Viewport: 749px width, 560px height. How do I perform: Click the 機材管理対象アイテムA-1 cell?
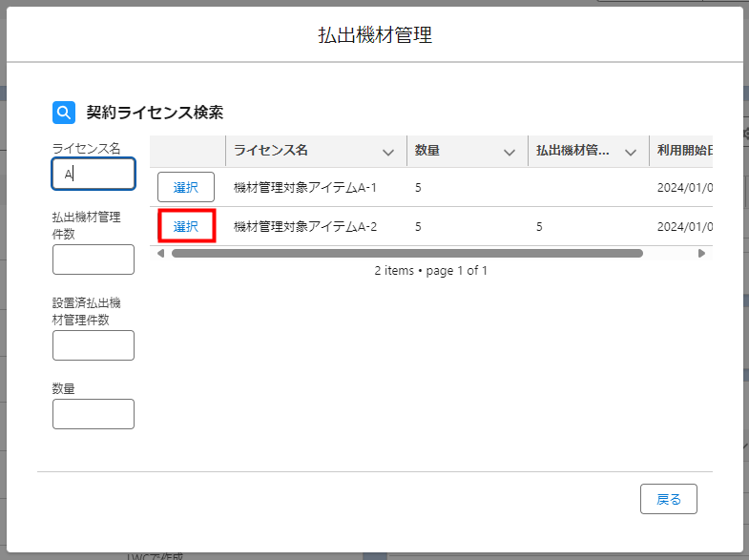(x=305, y=187)
